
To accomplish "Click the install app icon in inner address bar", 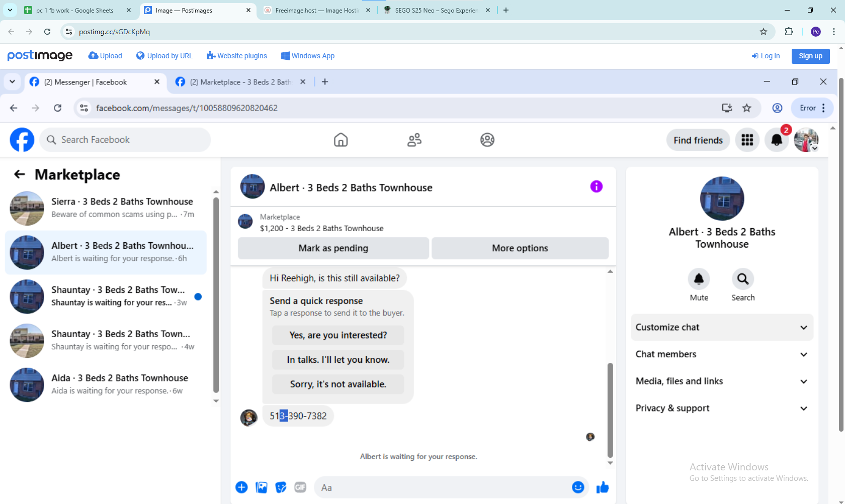I will point(727,108).
